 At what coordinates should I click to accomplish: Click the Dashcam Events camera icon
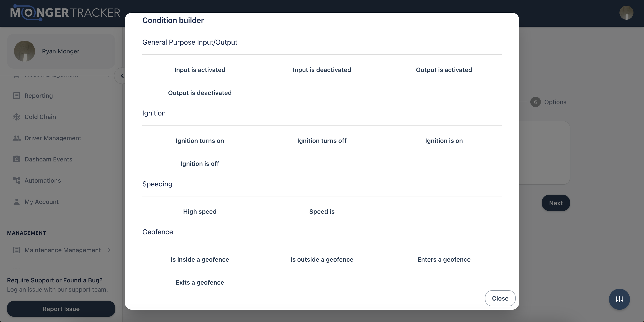pyautogui.click(x=16, y=159)
